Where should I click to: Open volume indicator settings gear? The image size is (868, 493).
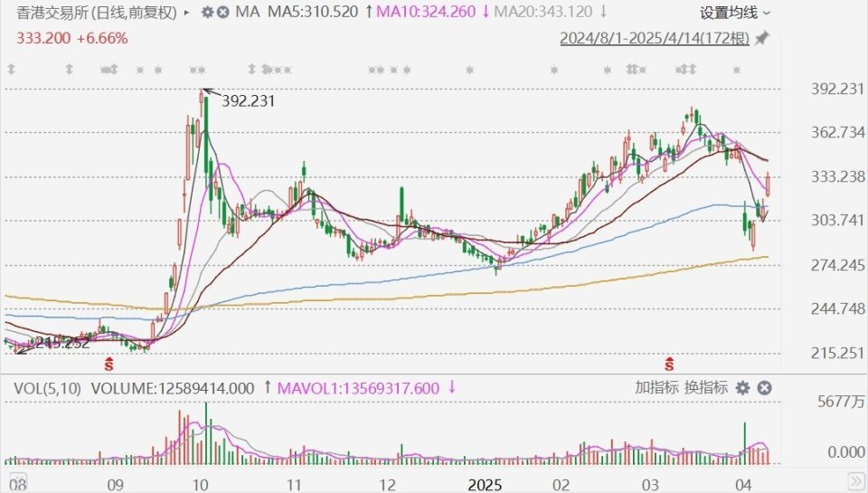tap(742, 388)
